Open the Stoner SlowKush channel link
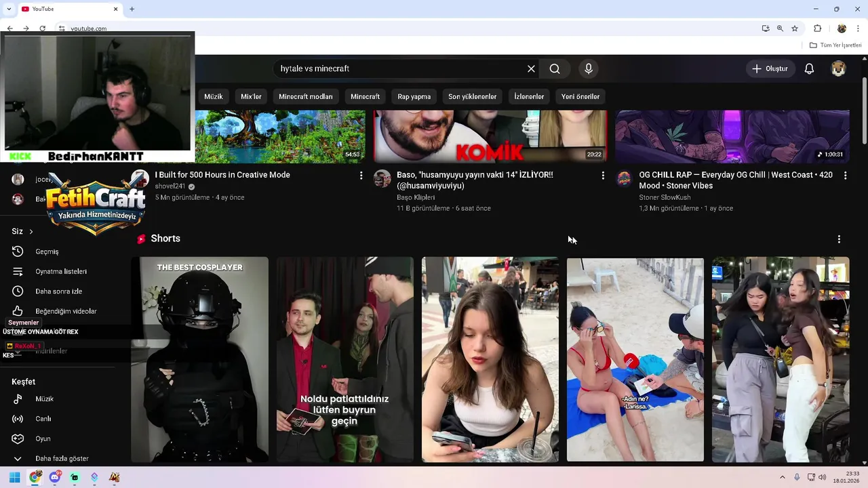868x488 pixels. pyautogui.click(x=665, y=197)
